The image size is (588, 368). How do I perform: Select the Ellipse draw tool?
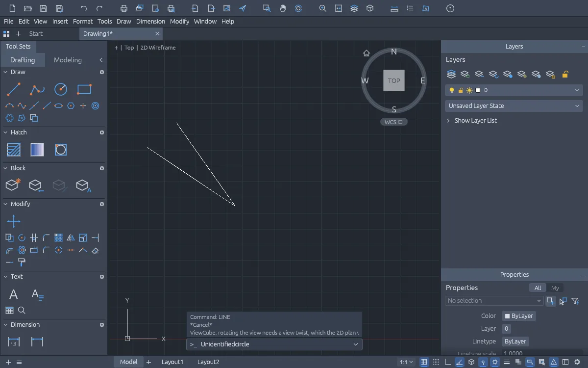[x=58, y=105]
